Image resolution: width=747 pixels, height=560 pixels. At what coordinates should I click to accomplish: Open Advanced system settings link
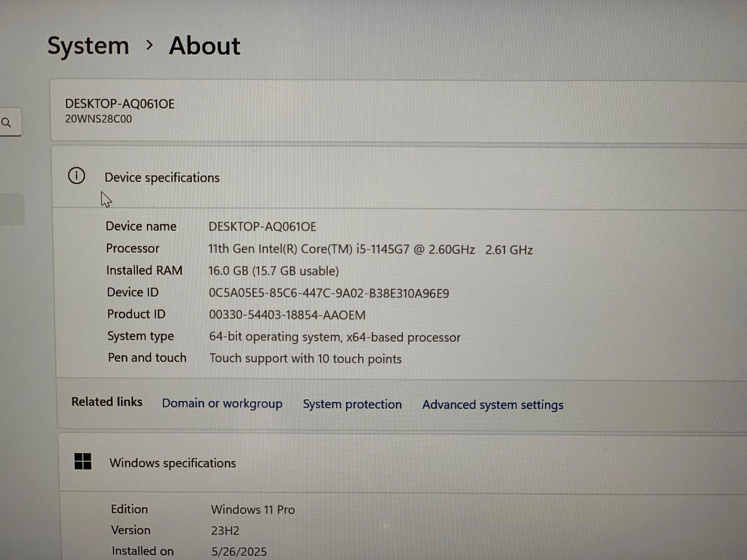(x=493, y=405)
